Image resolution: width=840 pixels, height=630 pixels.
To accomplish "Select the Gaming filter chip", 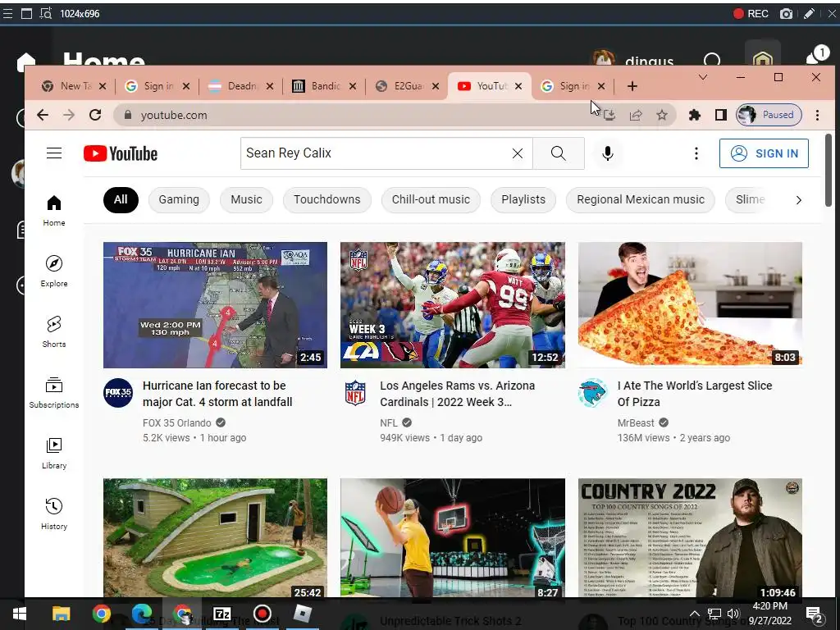I will pos(179,200).
